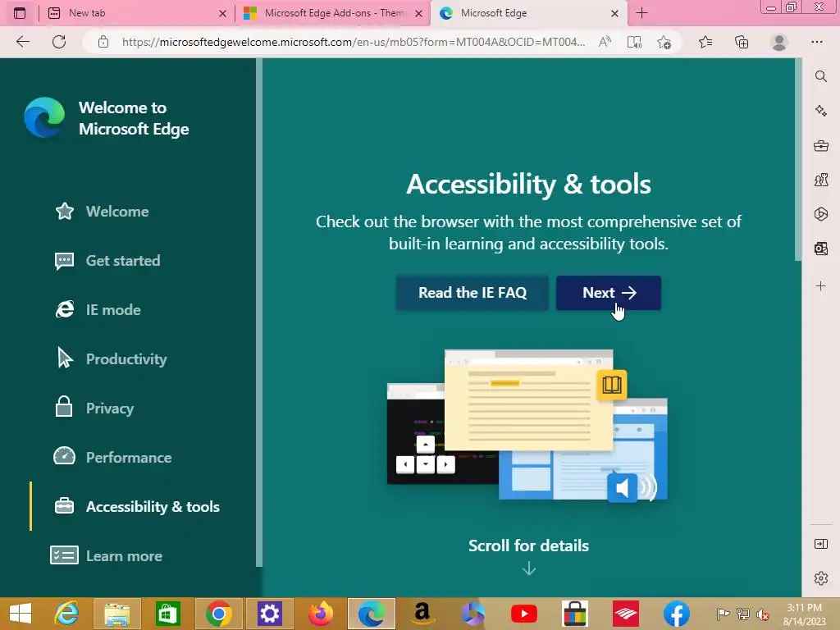Open the profile avatar icon

(779, 42)
